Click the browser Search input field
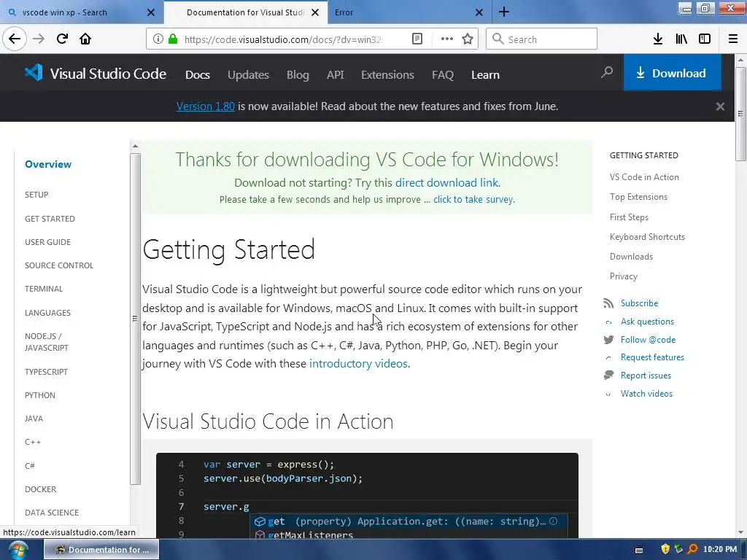The height and width of the screenshot is (560, 747). tap(541, 39)
